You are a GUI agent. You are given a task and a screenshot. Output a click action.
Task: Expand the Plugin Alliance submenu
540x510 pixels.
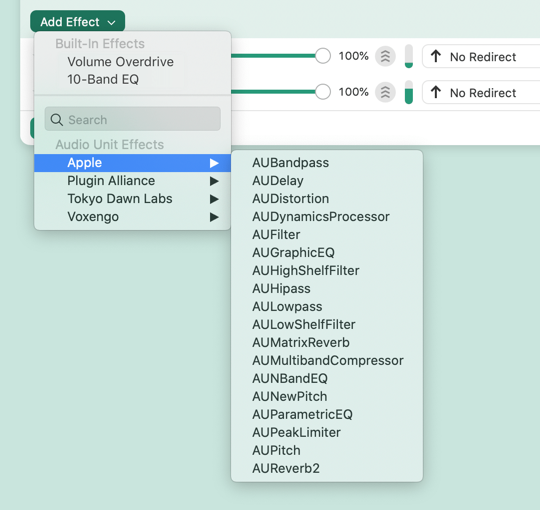(x=133, y=181)
